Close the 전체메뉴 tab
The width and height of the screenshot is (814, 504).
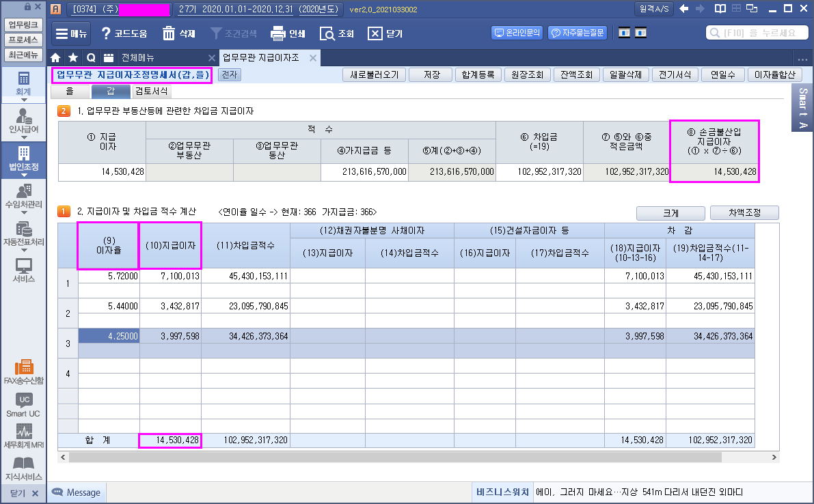pyautogui.click(x=212, y=58)
